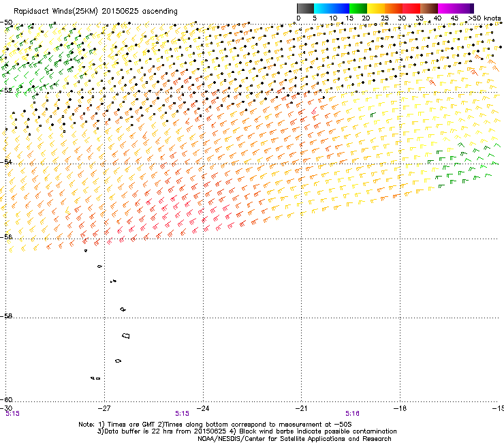This screenshot has width=504, height=443.
Task: Click the brown 35-40 knots legend color
Action: click(429, 8)
